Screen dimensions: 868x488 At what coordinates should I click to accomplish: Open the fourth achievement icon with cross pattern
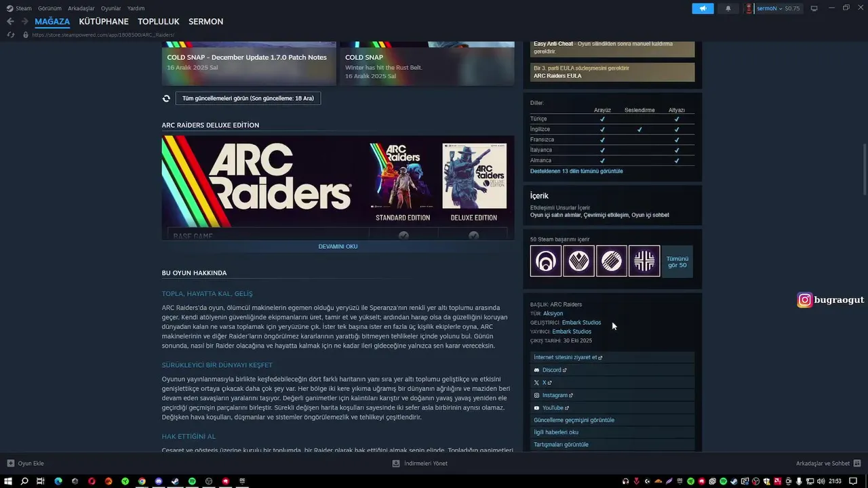[644, 261]
